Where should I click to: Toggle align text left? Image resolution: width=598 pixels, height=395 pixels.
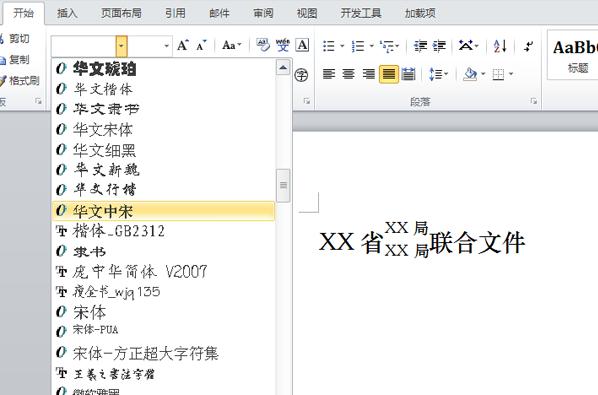[x=329, y=74]
